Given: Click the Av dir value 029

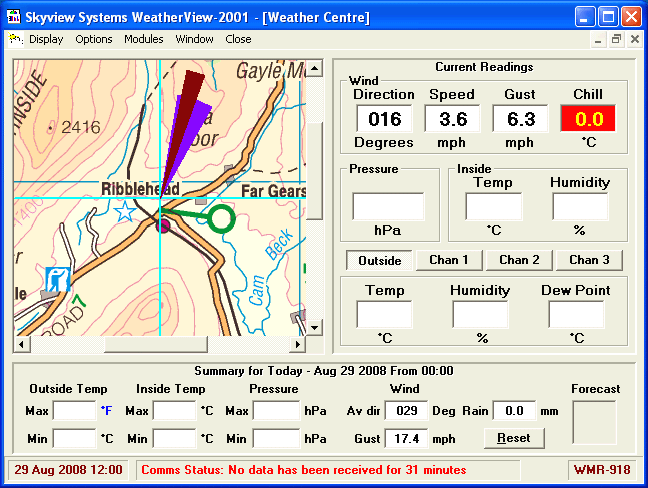Looking at the screenshot, I should click(407, 411).
